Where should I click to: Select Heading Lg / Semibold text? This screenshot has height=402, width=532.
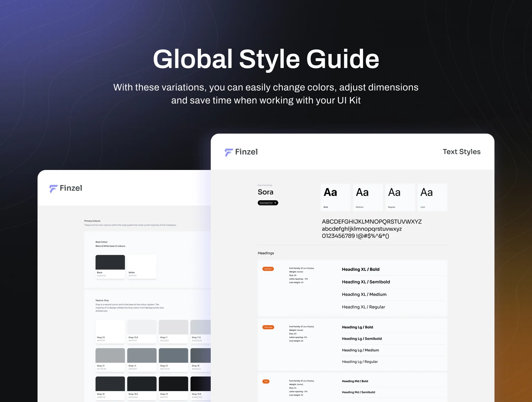coord(362,339)
